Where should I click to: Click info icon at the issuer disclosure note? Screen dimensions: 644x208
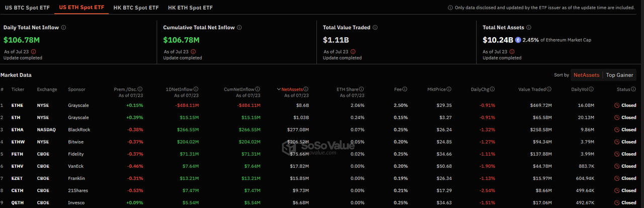point(450,8)
